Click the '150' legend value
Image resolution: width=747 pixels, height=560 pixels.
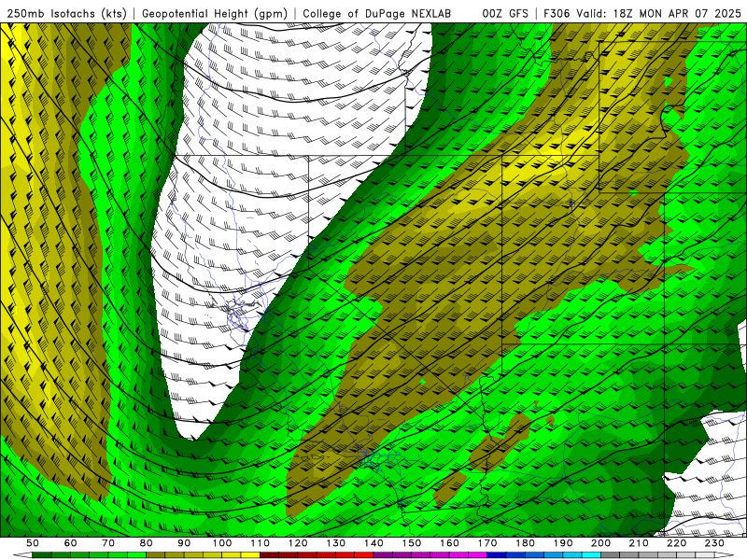pyautogui.click(x=412, y=543)
